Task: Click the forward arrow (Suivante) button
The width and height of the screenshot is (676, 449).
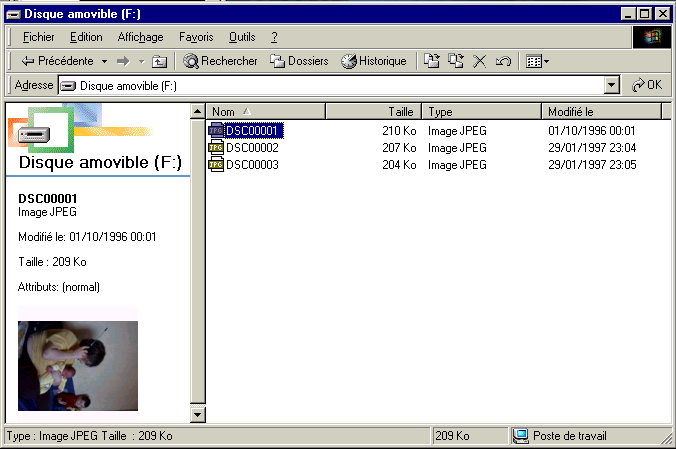Action: pos(123,62)
